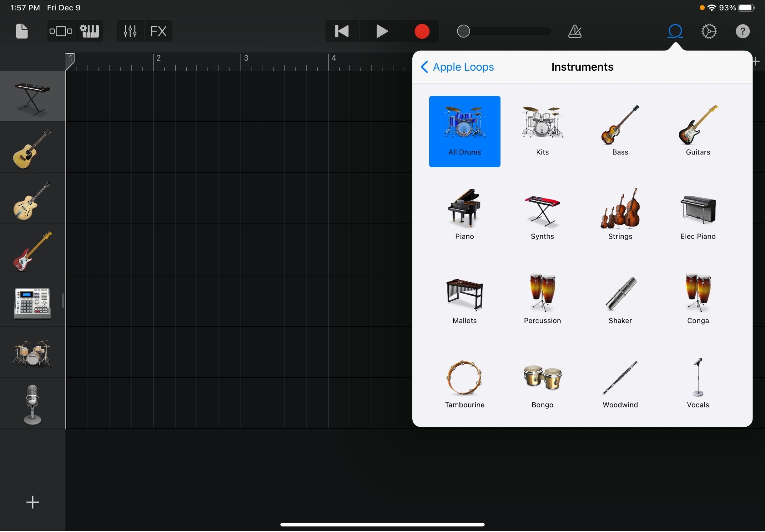765x532 pixels.
Task: Switch to instrument play view with keyboard icon
Action: click(89, 31)
